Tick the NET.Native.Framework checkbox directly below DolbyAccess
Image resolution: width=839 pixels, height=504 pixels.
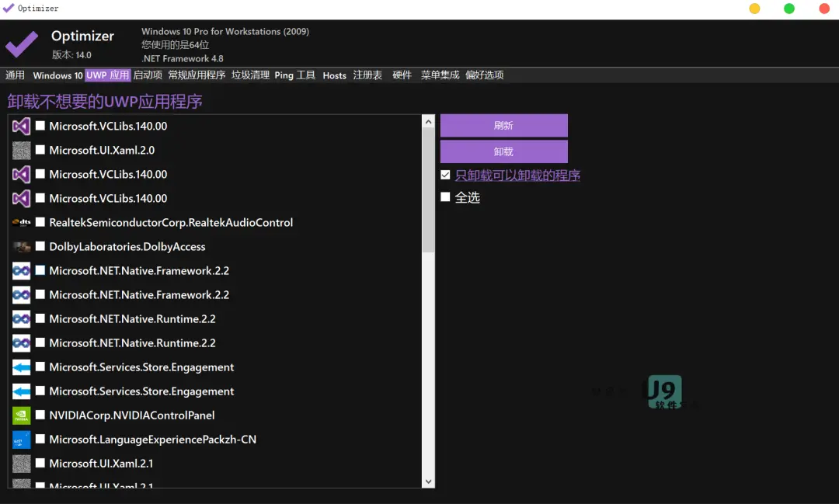point(40,270)
